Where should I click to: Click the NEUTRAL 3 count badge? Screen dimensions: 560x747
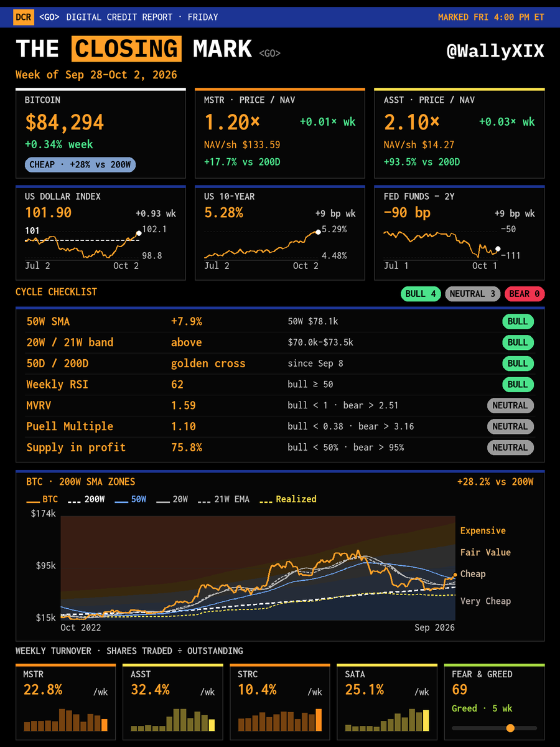tap(472, 294)
